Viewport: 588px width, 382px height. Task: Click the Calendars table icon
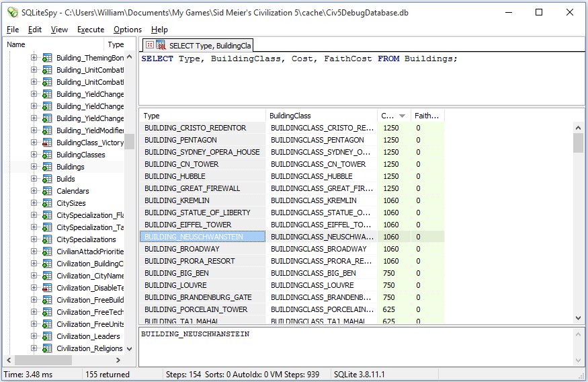click(x=47, y=191)
